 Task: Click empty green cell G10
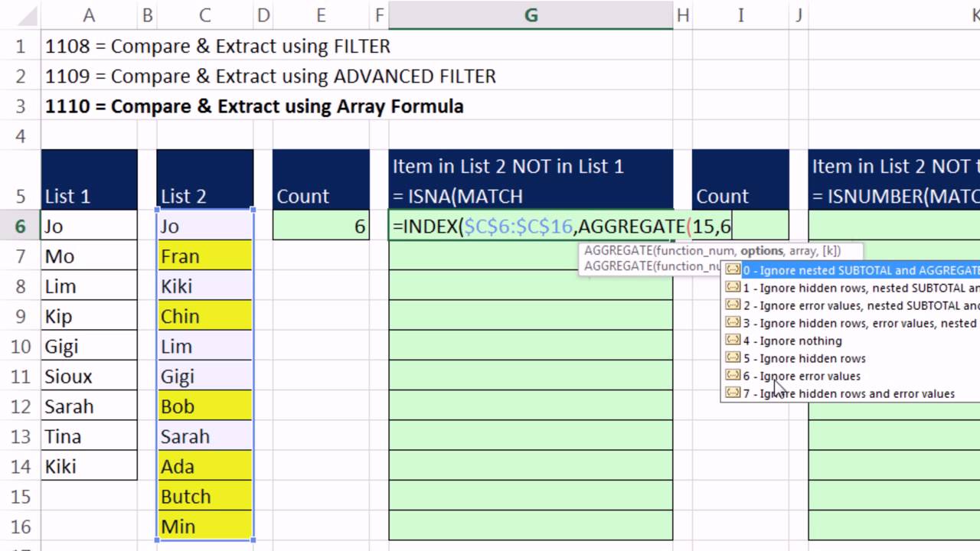click(x=531, y=347)
